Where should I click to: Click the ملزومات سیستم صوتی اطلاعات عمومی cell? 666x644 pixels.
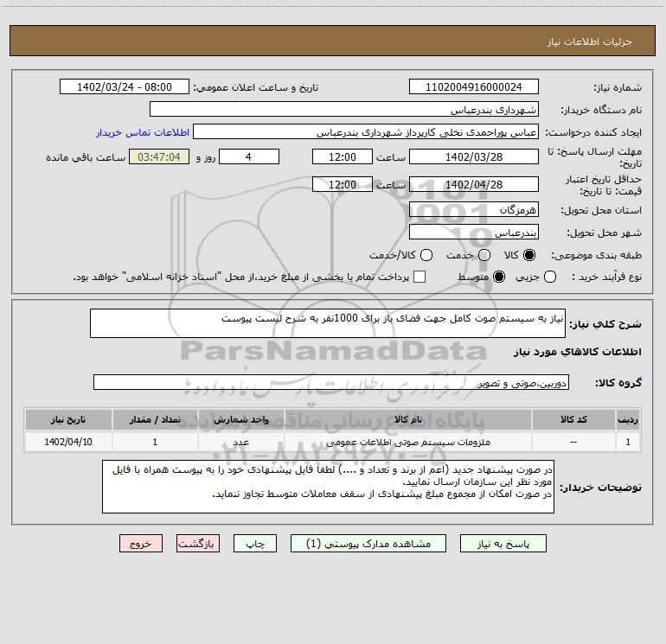[407, 442]
